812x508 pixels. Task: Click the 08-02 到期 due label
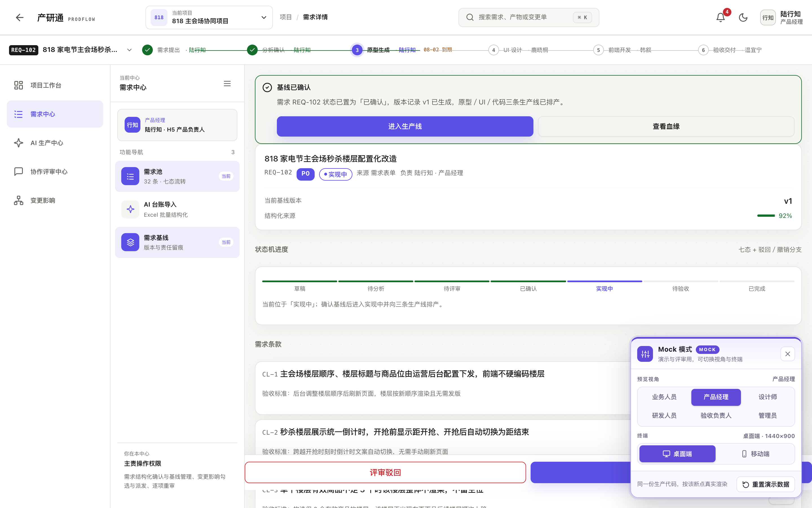pyautogui.click(x=438, y=50)
